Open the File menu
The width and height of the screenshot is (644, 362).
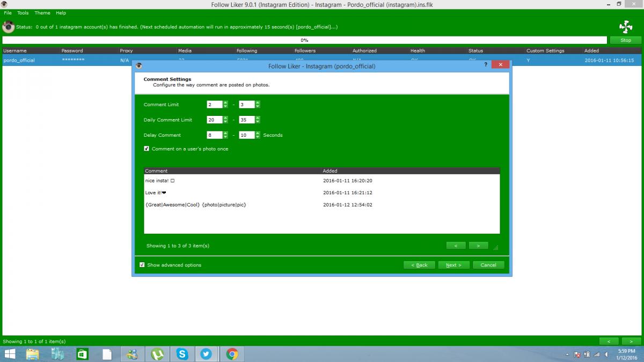point(8,13)
